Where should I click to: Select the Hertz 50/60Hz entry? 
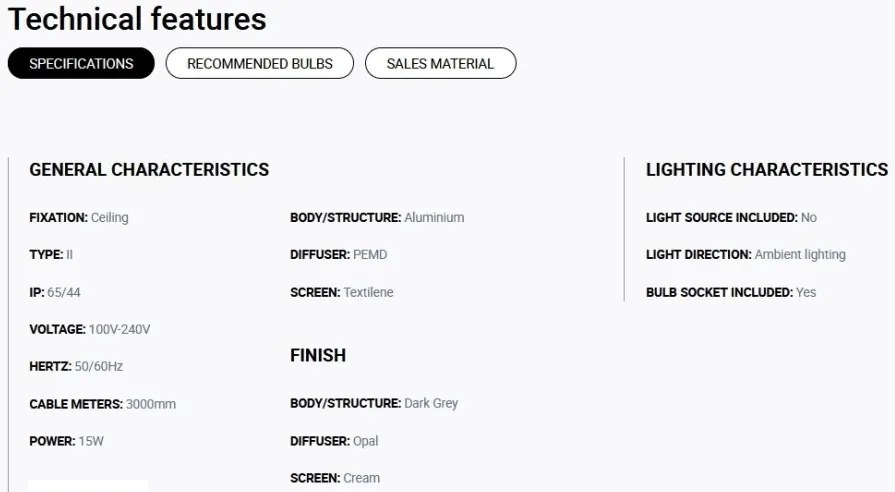pyautogui.click(x=76, y=366)
